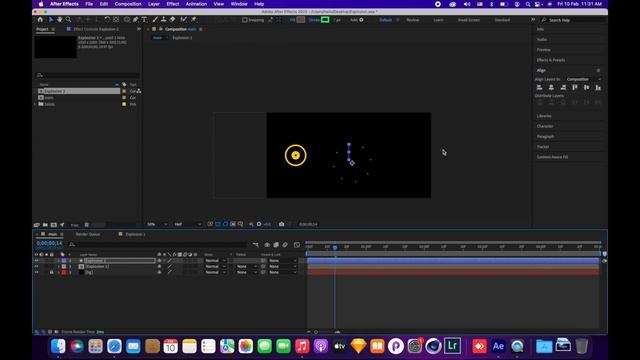
Task: Open the Layer menu
Action: pos(153,4)
